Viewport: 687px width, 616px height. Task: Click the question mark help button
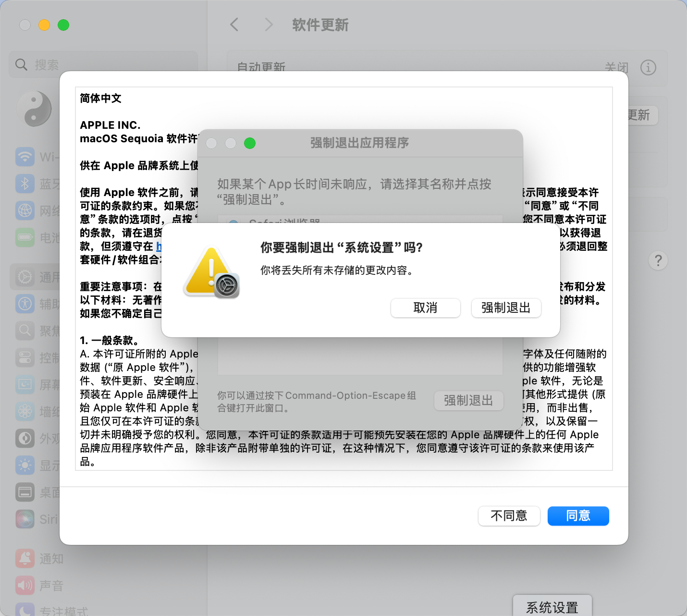click(658, 260)
